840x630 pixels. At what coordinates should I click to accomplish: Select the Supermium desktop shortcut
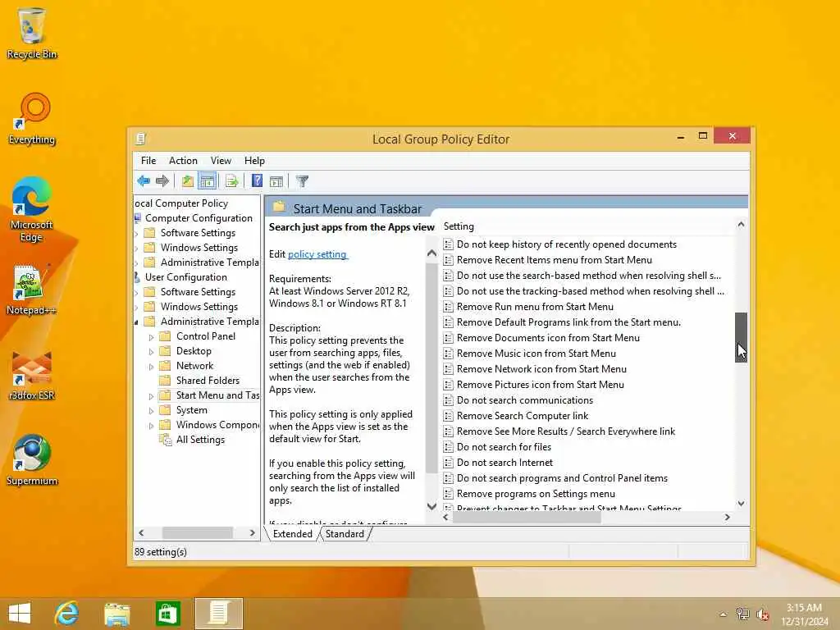point(32,461)
